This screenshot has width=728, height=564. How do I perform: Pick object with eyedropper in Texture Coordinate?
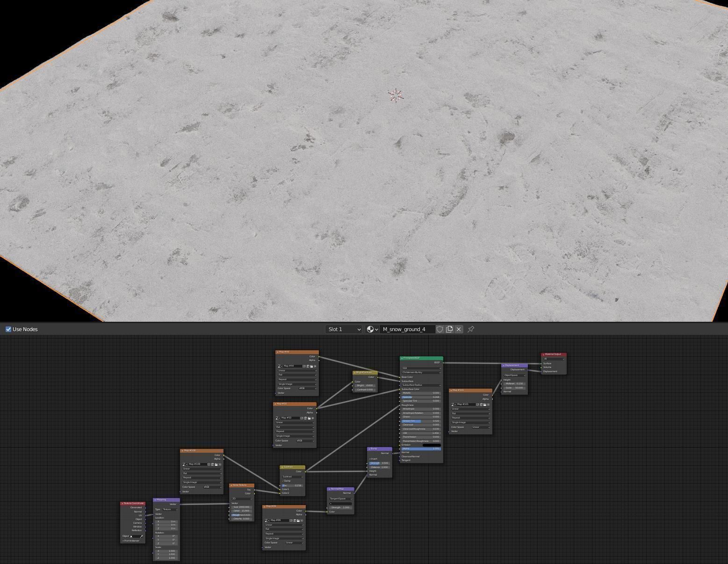(x=142, y=536)
